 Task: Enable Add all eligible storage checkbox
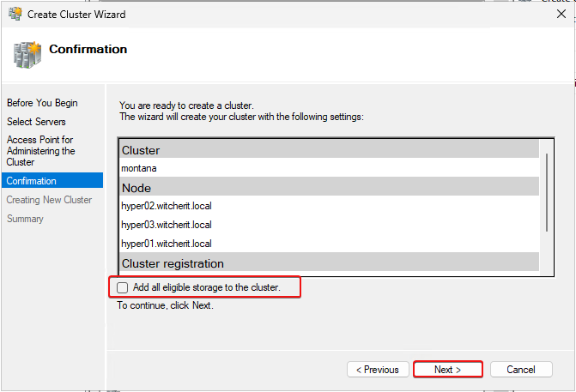click(123, 287)
